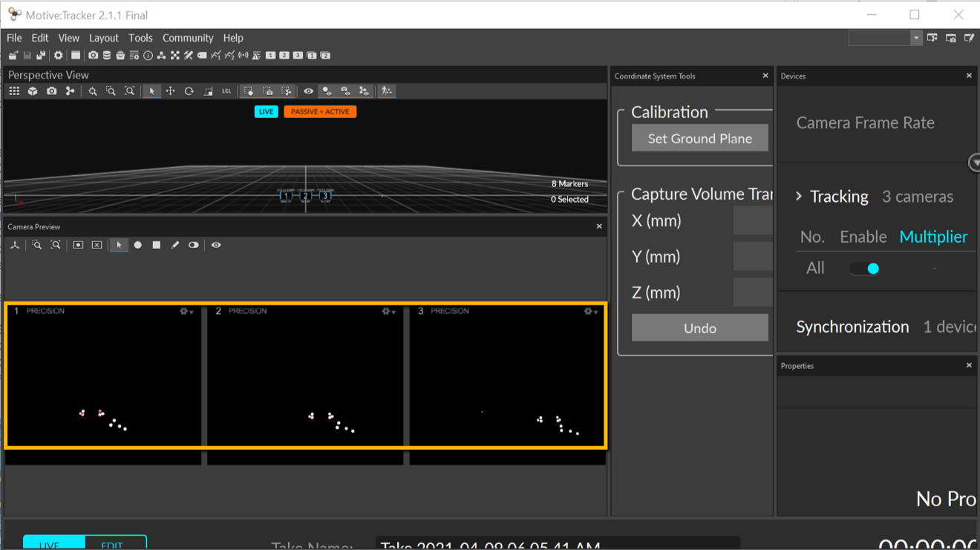The height and width of the screenshot is (550, 980).
Task: Click the Multiplier column header
Action: 933,237
